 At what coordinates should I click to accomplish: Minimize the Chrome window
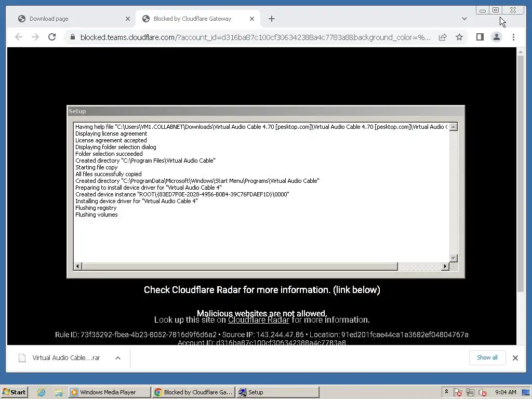point(483,10)
